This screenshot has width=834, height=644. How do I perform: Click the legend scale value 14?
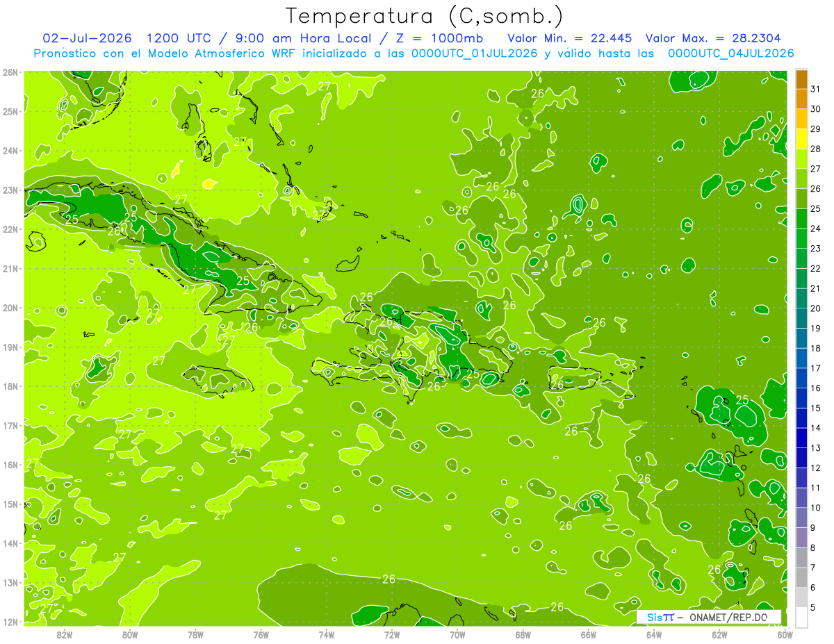(x=815, y=428)
